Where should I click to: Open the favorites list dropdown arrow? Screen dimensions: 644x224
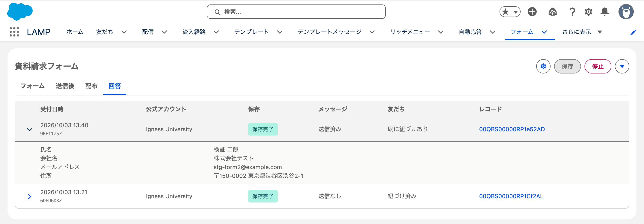point(516,12)
